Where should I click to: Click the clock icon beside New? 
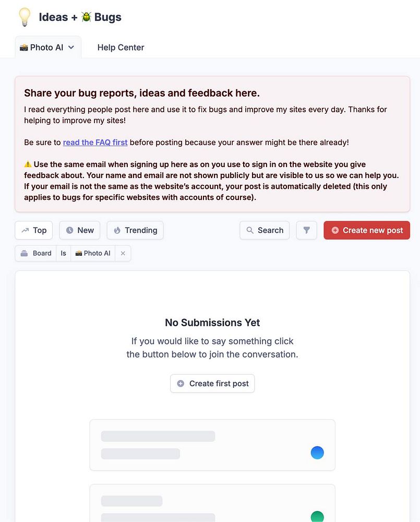(x=69, y=230)
